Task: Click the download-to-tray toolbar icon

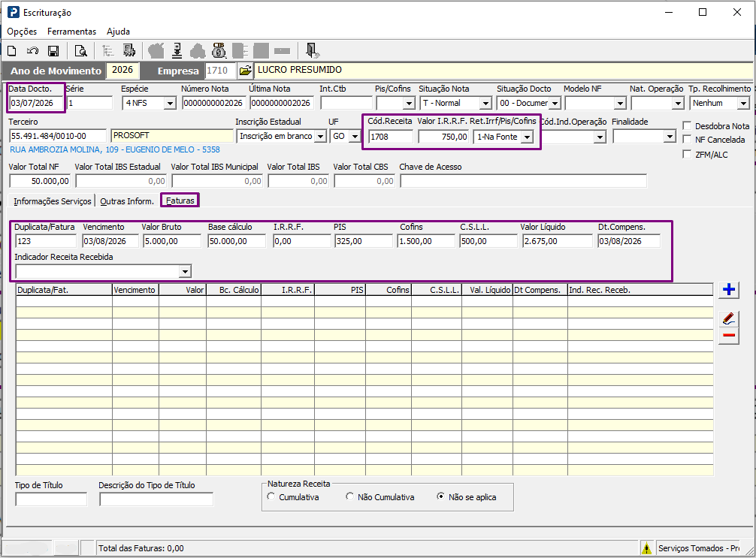Action: 177,50
